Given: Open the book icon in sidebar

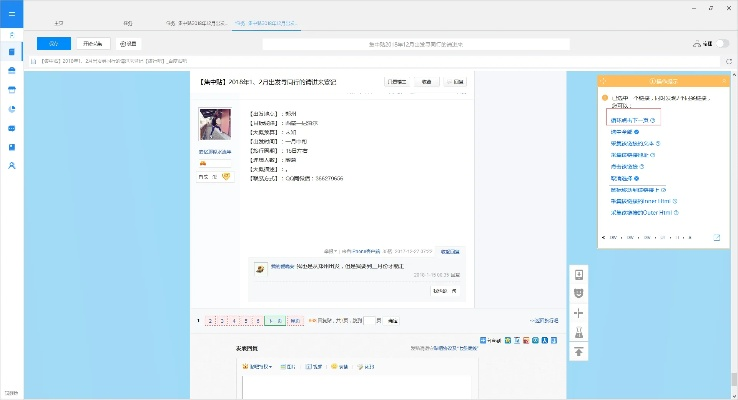Looking at the screenshot, I should pyautogui.click(x=12, y=147).
